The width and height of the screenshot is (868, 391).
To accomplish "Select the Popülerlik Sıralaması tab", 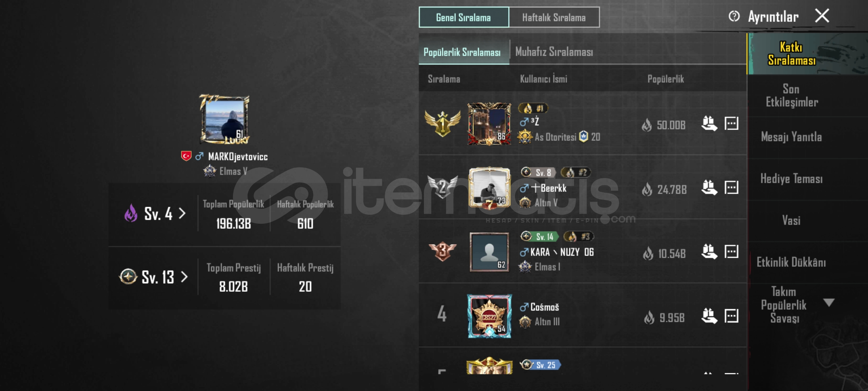I will (x=462, y=52).
